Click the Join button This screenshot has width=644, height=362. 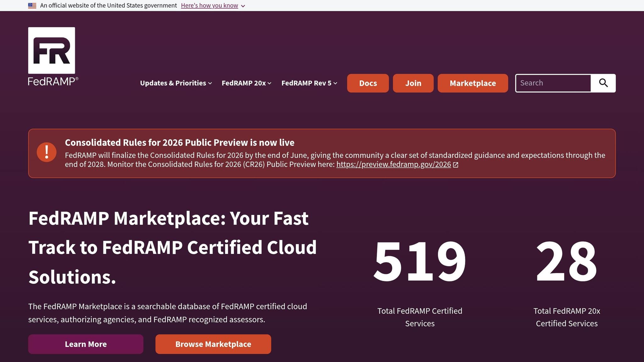pyautogui.click(x=413, y=83)
